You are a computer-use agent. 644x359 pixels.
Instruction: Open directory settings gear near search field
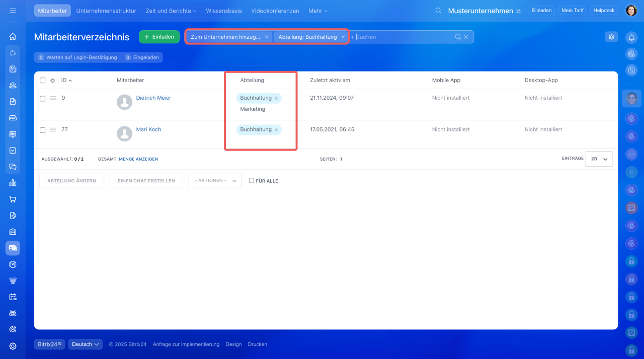coord(611,37)
